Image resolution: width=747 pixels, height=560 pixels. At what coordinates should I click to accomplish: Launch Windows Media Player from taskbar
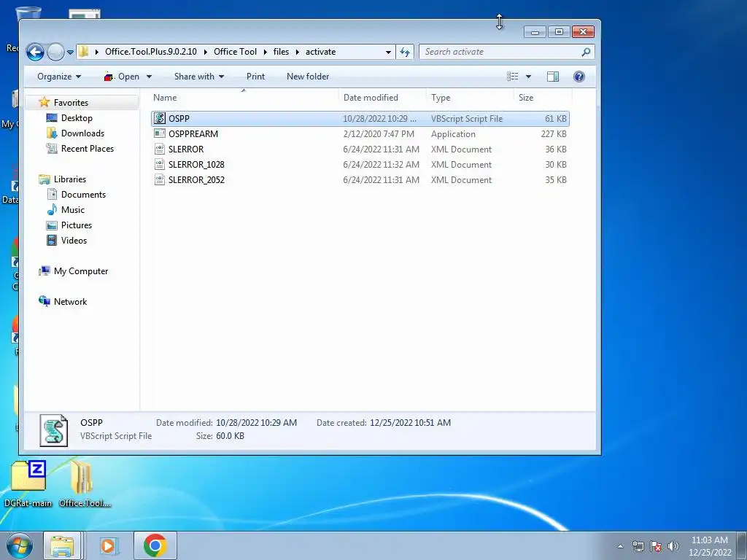point(109,545)
